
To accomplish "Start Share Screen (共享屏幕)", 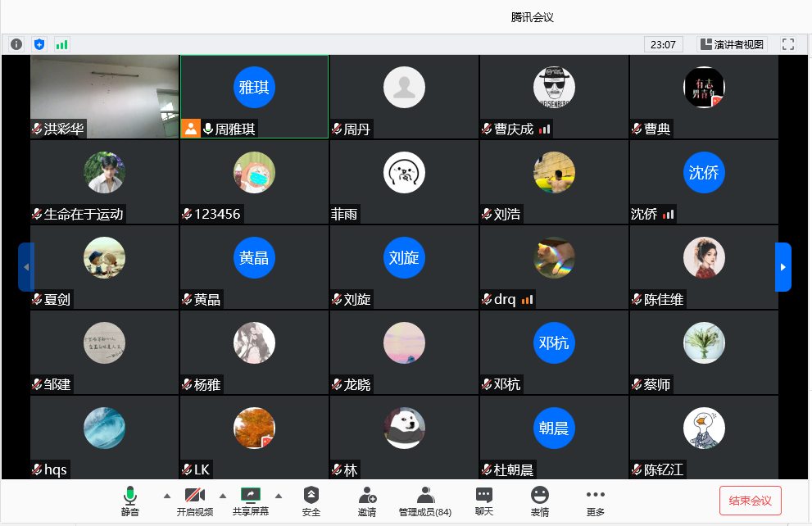I will (x=250, y=501).
